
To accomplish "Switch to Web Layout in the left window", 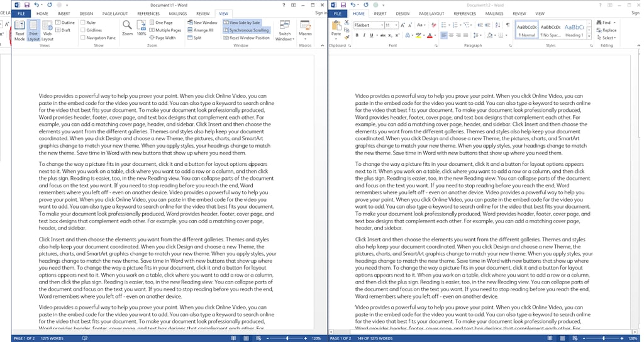I will coord(47,31).
